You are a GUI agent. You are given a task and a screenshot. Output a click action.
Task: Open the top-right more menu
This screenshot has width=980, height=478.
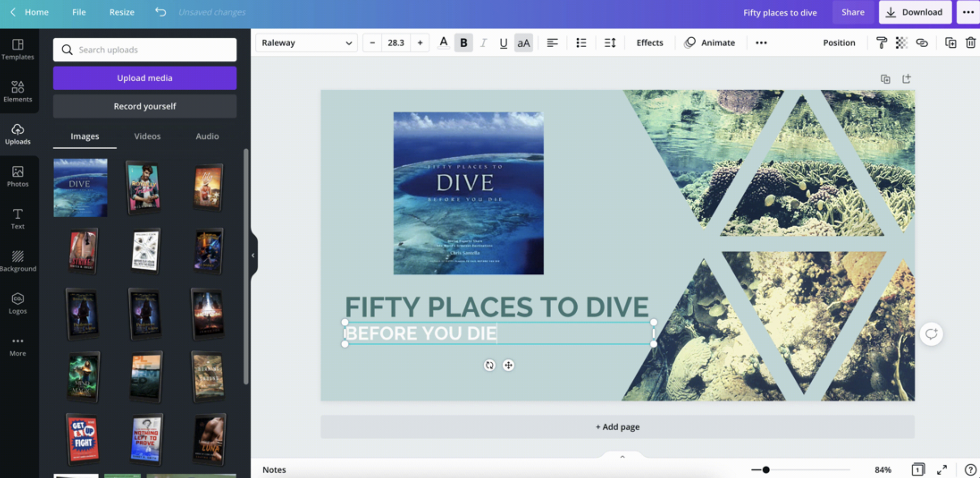click(x=968, y=12)
